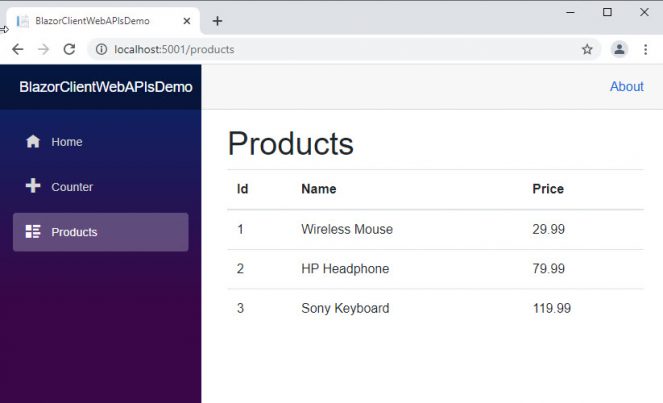Image resolution: width=663 pixels, height=403 pixels.
Task: Click the BlazorClientWebAPIsDemo brand title
Action: tap(106, 87)
